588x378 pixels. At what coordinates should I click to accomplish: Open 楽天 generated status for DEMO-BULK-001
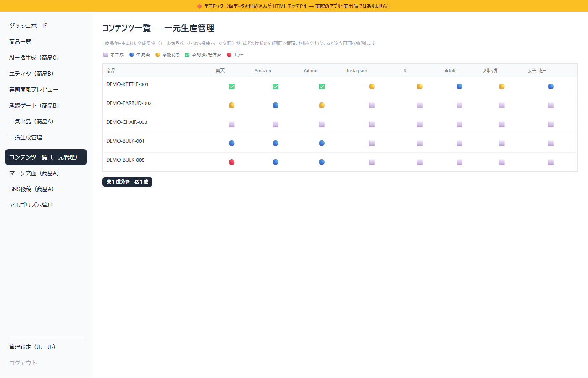[231, 143]
